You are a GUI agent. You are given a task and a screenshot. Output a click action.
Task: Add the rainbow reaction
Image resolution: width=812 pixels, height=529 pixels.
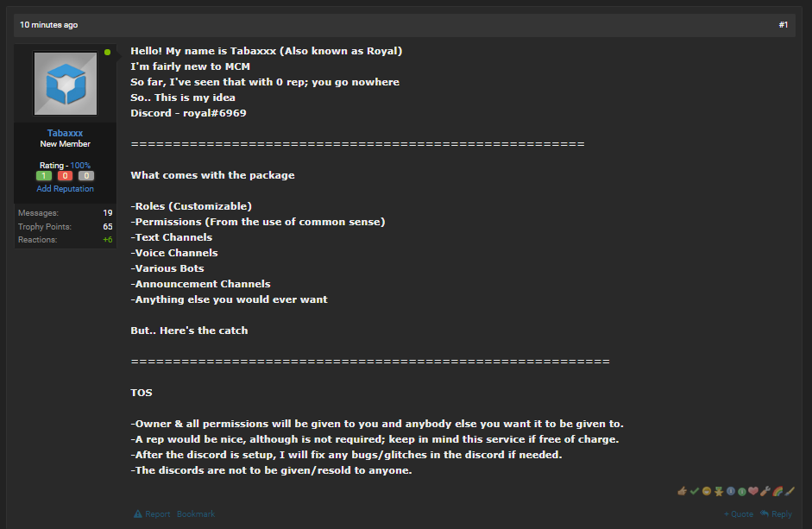point(777,492)
